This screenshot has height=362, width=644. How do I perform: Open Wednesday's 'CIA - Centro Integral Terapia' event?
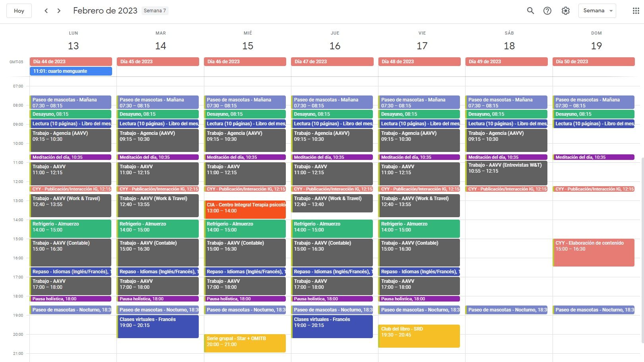tap(245, 210)
